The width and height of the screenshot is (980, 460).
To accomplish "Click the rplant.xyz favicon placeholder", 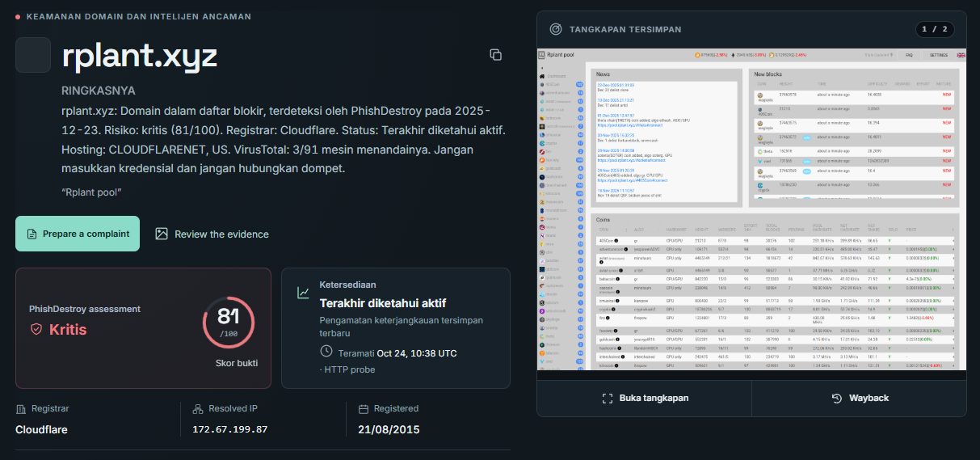I will click(x=33, y=55).
